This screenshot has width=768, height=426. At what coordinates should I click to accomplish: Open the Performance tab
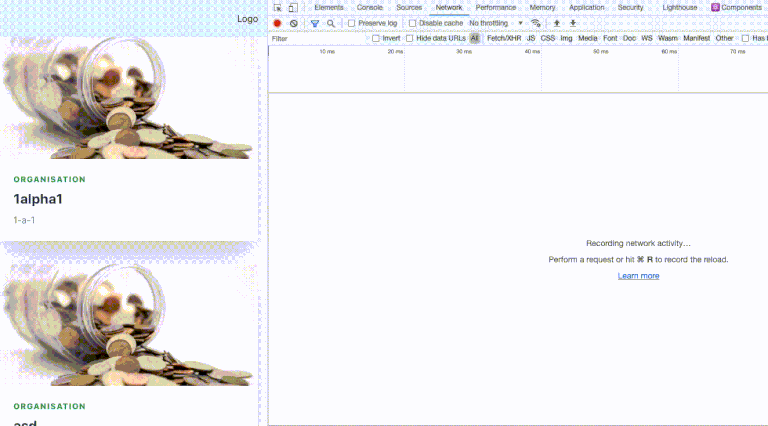[x=496, y=7]
